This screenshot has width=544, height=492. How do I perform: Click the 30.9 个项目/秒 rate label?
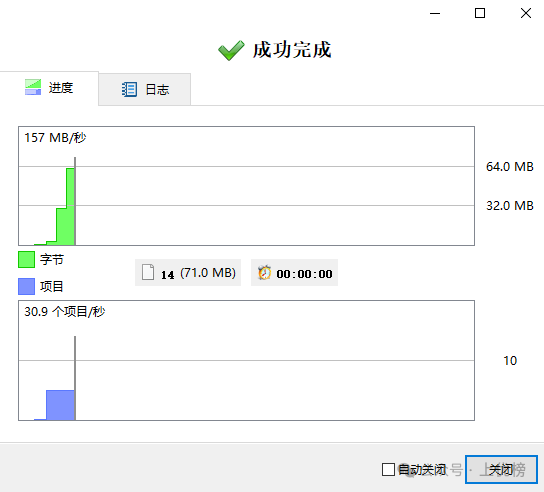pyautogui.click(x=65, y=312)
